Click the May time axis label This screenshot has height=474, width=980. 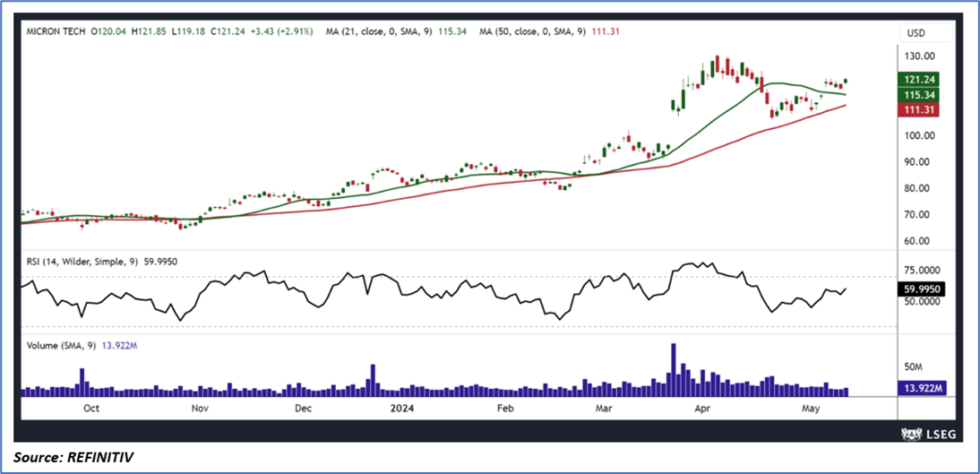click(811, 409)
